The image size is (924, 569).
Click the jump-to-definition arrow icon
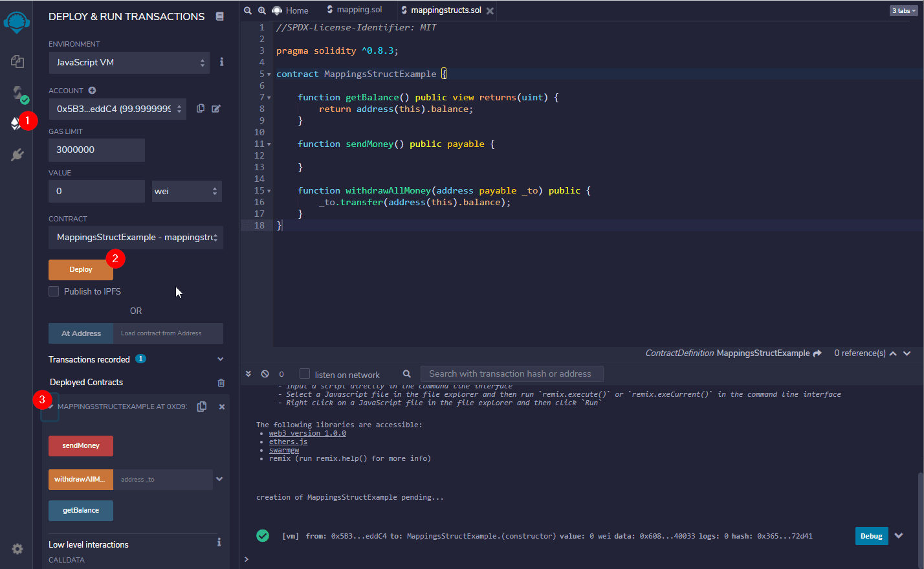click(817, 353)
